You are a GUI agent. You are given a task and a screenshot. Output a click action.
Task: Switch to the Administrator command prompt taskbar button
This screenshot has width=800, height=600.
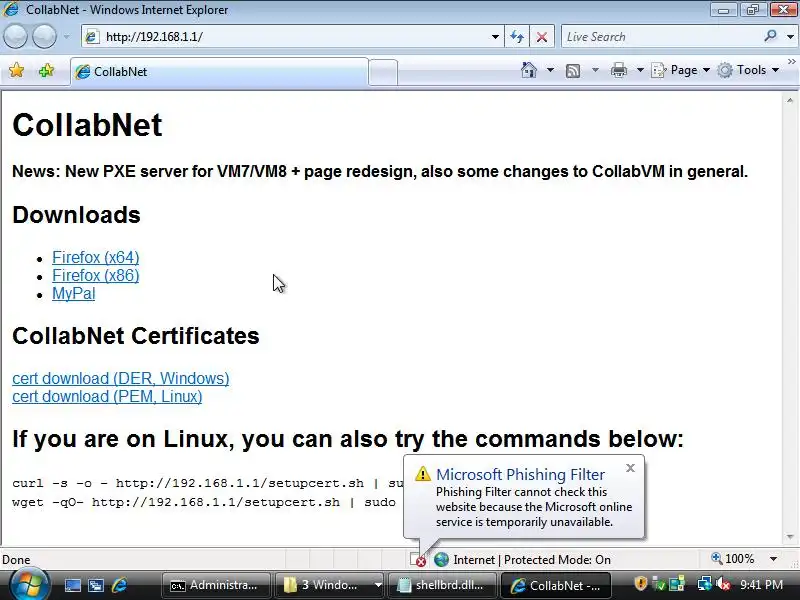tap(216, 585)
